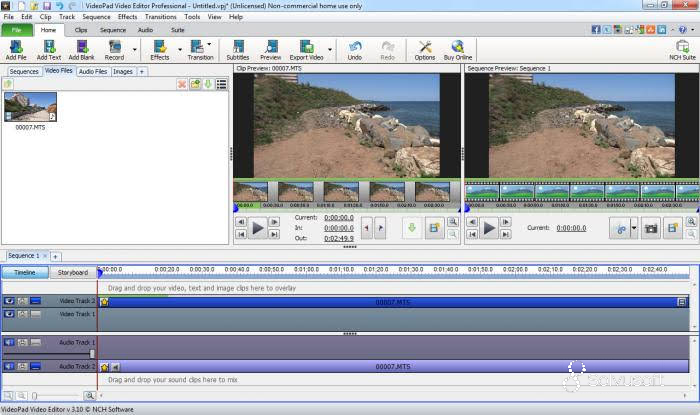700x415 pixels.
Task: Click the set Out point blue flag
Action: (380, 228)
